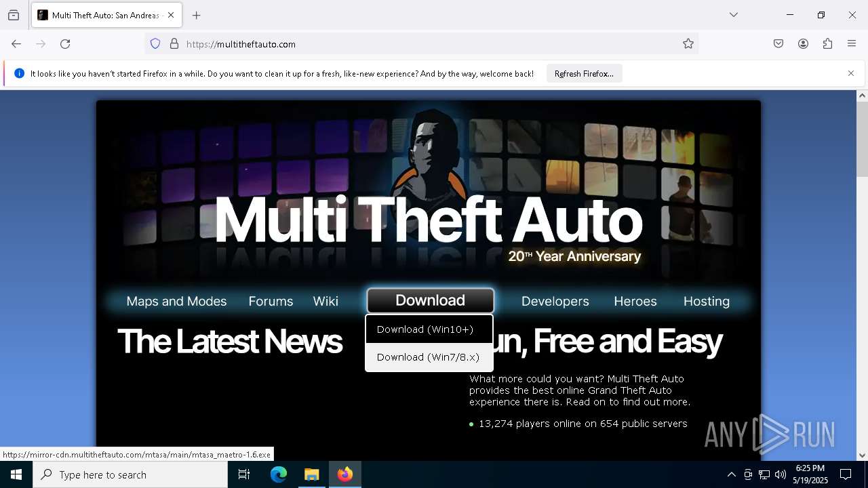
Task: Go forward using the forward arrow
Action: pos(41,44)
